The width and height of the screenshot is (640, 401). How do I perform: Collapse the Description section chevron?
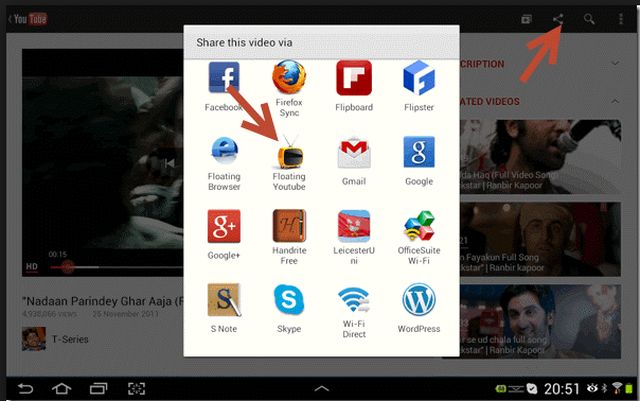coord(616,64)
